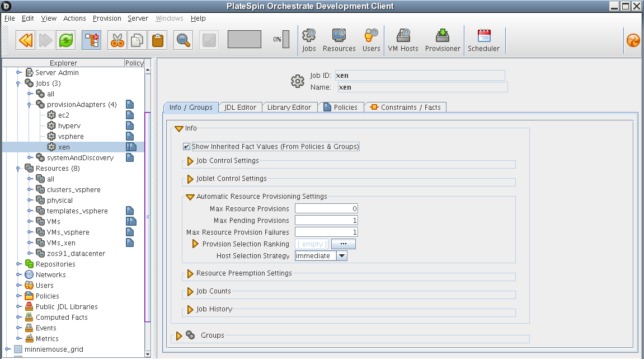Open the Provision menu
Viewport: 644px width, 359px height.
coord(107,18)
